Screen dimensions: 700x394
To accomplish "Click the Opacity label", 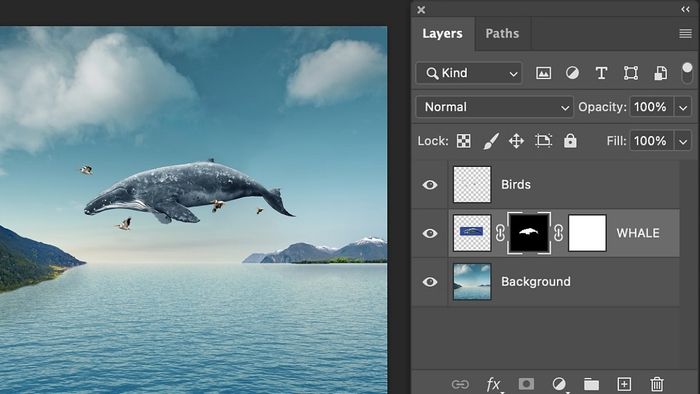I will pyautogui.click(x=602, y=107).
